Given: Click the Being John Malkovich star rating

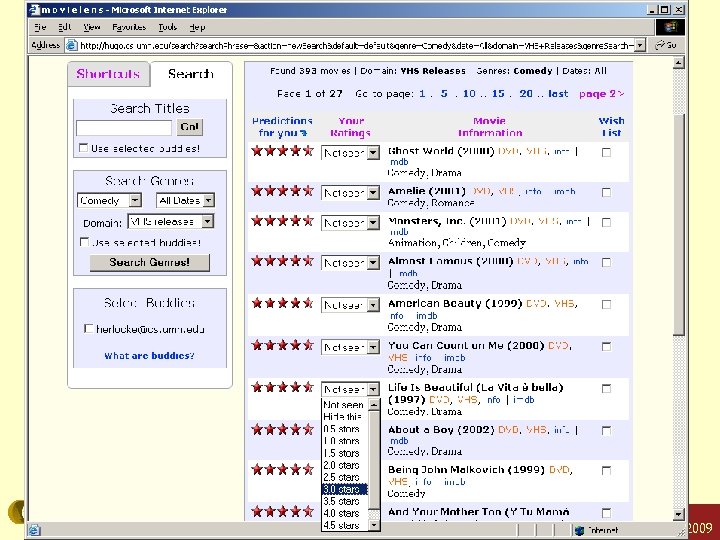Looking at the screenshot, I should (282, 469).
